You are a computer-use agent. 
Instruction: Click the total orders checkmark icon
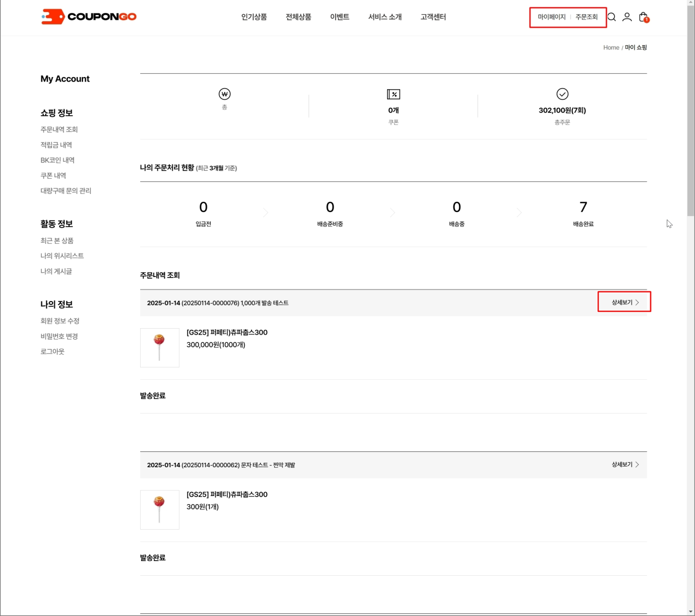[x=562, y=94]
